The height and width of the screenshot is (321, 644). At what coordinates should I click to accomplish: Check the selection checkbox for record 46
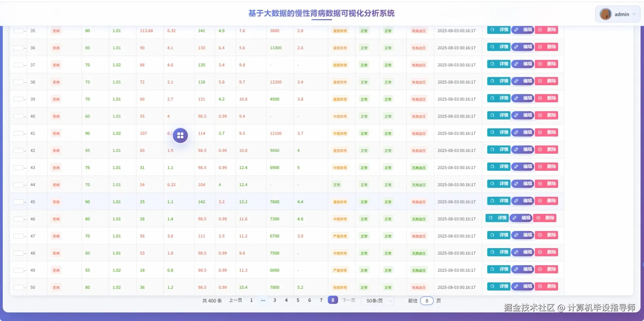[x=18, y=218]
